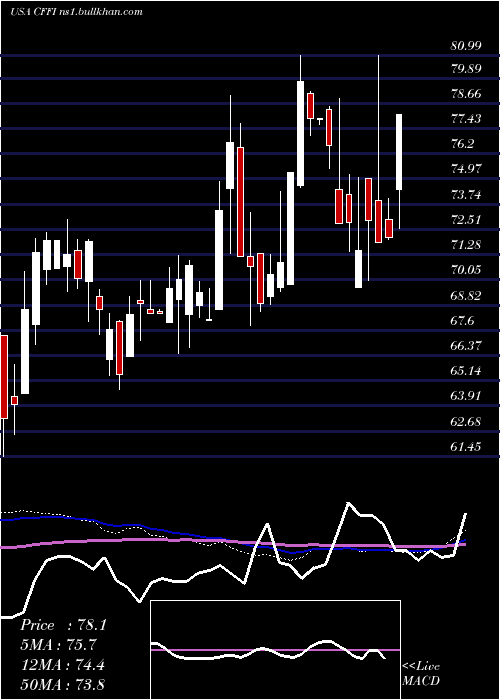500x700 pixels.
Task: Click the 'USA CFFI ns1.bullkhan.com' header text
Action: (76, 12)
